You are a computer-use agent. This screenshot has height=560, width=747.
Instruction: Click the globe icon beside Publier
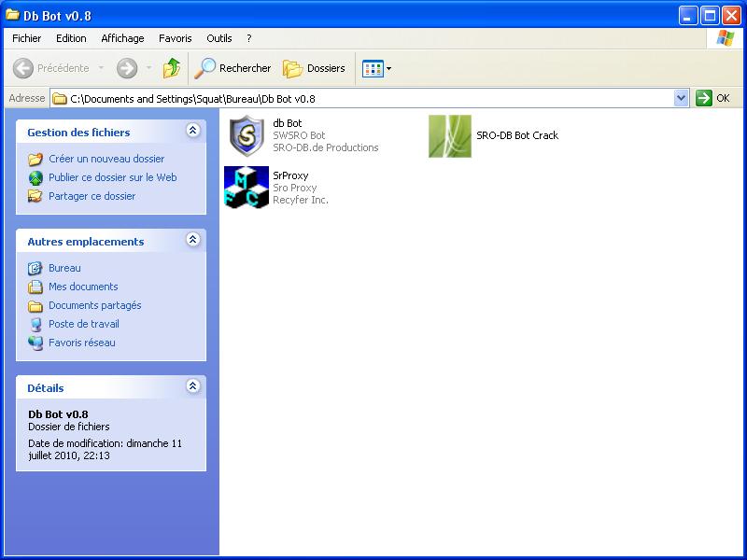click(x=35, y=177)
